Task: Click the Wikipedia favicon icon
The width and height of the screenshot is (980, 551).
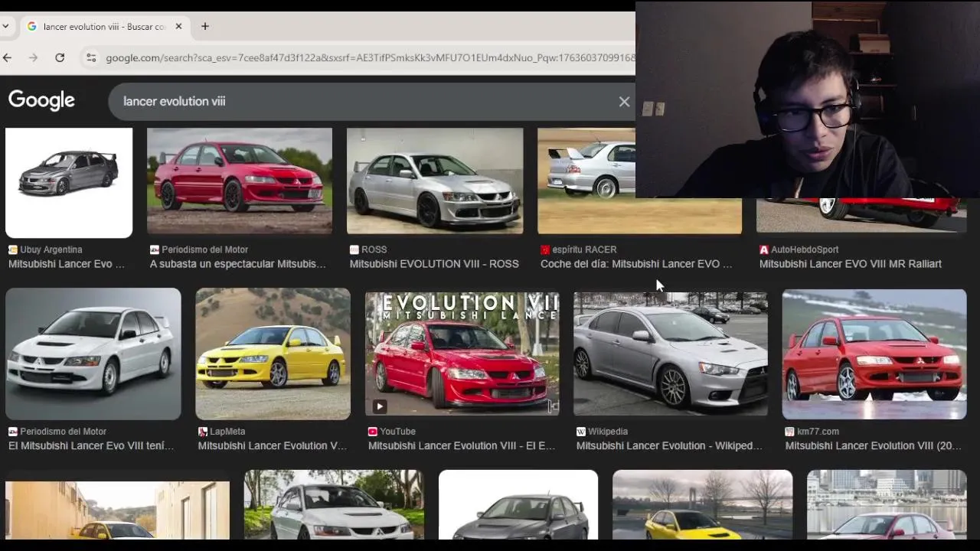Action: 581,432
